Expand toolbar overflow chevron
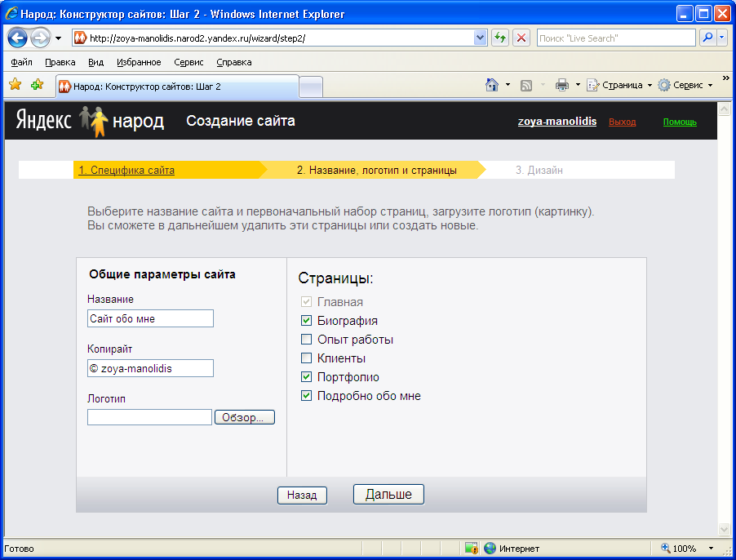Screen dimensions: 736x560 (725, 78)
